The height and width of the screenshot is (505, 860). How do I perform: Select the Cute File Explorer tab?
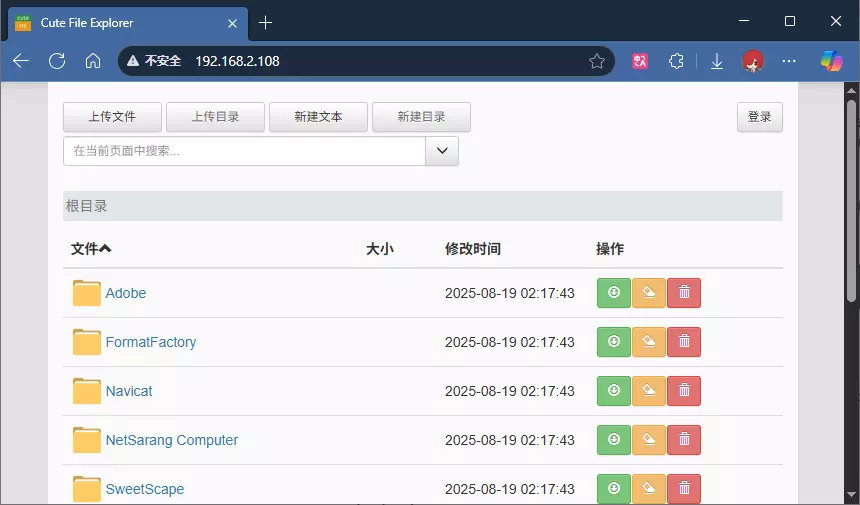[128, 23]
